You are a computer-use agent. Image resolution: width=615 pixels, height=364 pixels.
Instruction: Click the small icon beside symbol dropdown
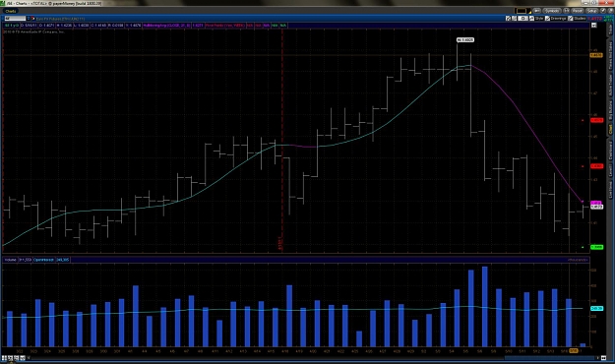coord(32,19)
